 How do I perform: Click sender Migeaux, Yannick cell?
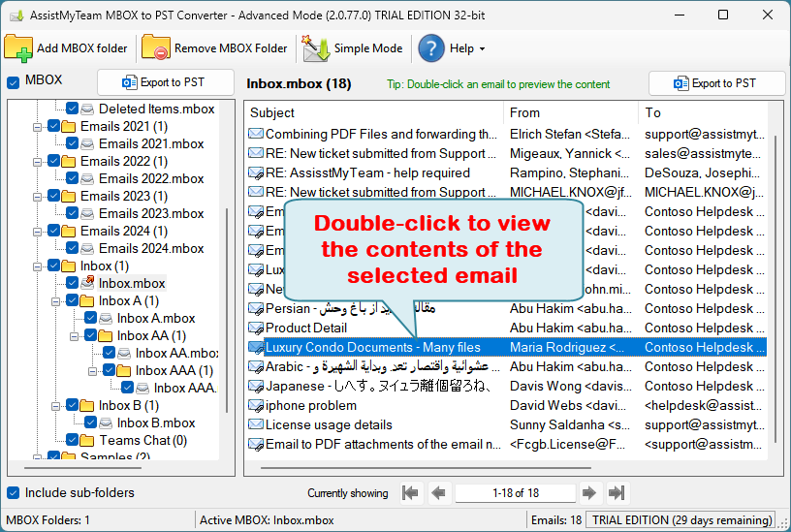tap(570, 153)
